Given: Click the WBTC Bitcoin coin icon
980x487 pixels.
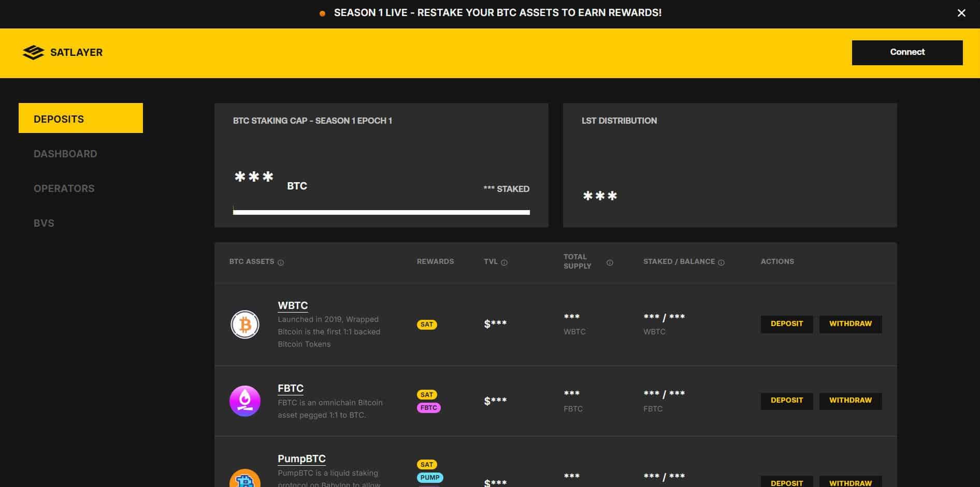Looking at the screenshot, I should pos(244,324).
